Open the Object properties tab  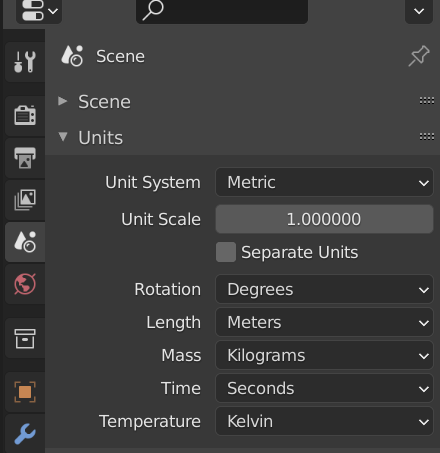(25, 392)
